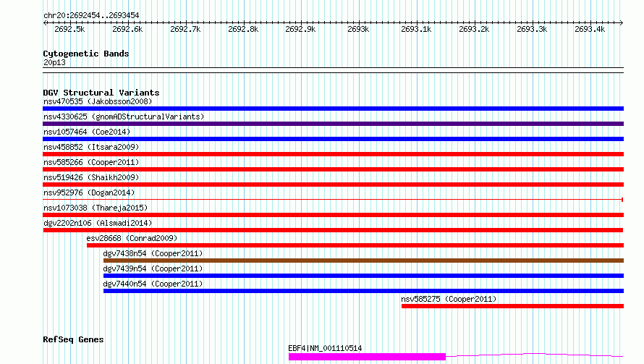Open variant dgv2202n106 (Alsmadi2014) label

(98, 223)
